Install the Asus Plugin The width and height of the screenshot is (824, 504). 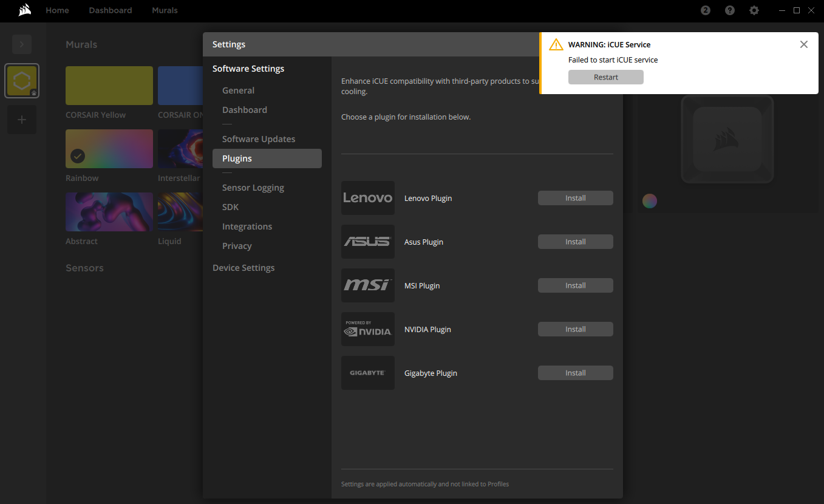coord(576,242)
